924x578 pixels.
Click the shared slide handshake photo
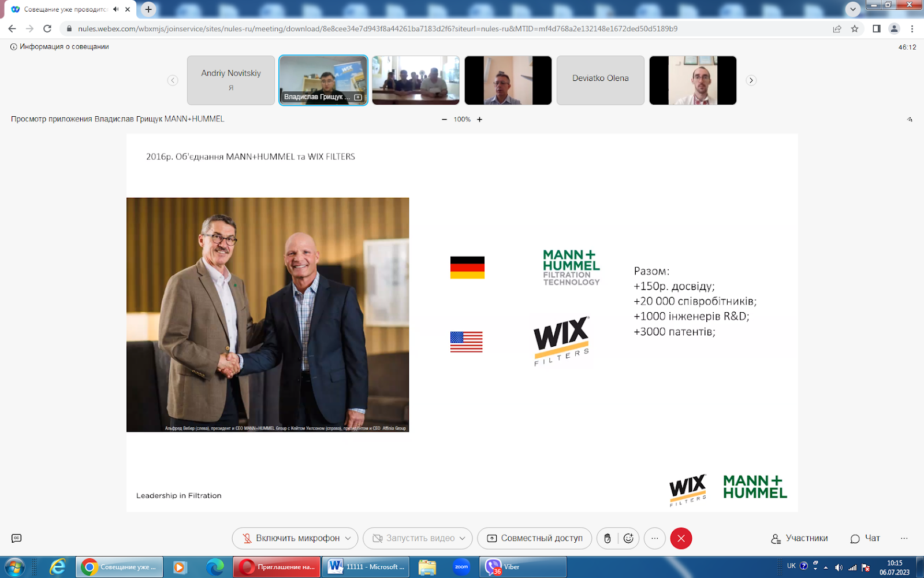pos(267,314)
